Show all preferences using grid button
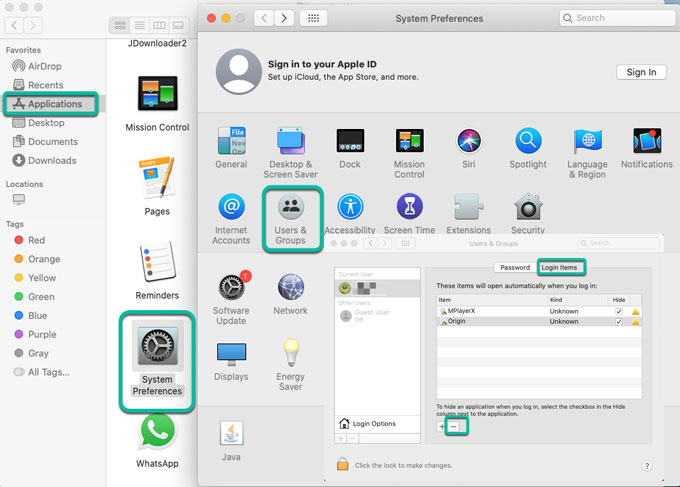Viewport: 680px width, 487px height. click(x=312, y=18)
